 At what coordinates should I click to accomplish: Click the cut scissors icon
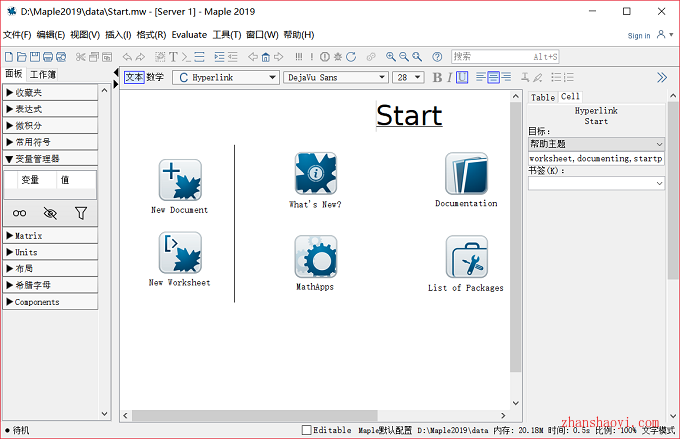coord(81,57)
